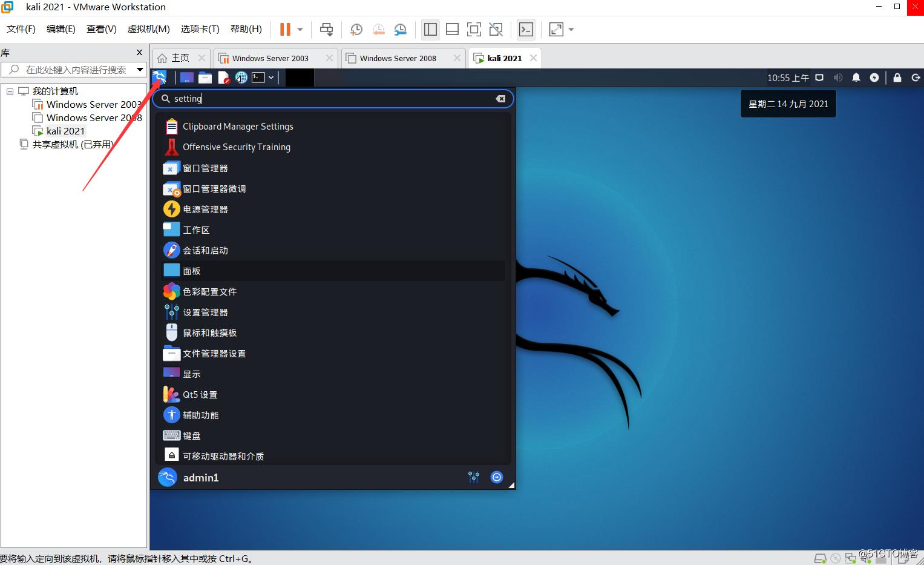The width and height of the screenshot is (924, 565).
Task: Open the 帮助(H) menu
Action: pyautogui.click(x=246, y=29)
